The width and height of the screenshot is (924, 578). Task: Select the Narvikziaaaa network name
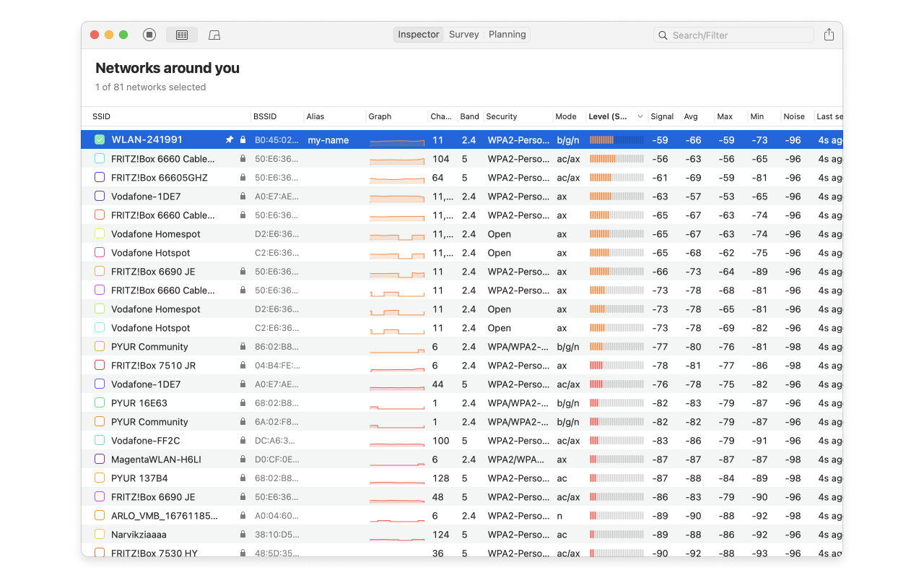pos(139,534)
